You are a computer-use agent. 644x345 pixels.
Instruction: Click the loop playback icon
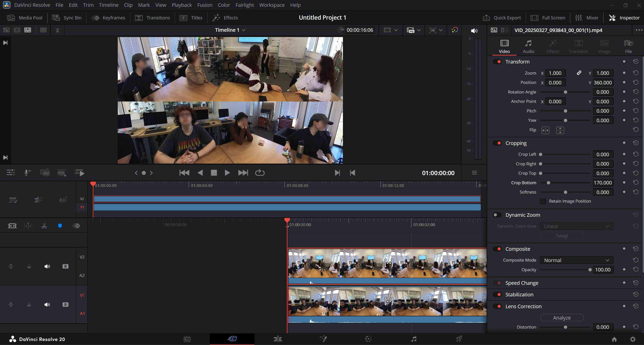tap(260, 173)
